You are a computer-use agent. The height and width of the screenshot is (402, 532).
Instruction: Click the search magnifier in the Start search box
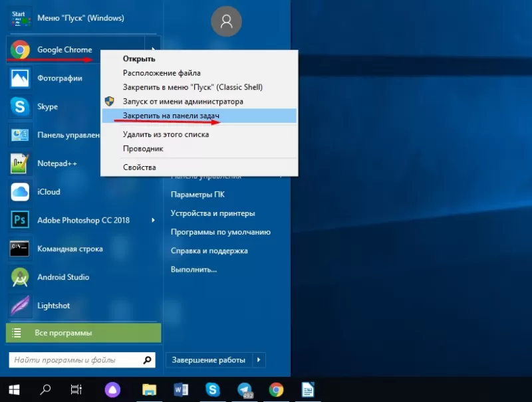tap(147, 360)
